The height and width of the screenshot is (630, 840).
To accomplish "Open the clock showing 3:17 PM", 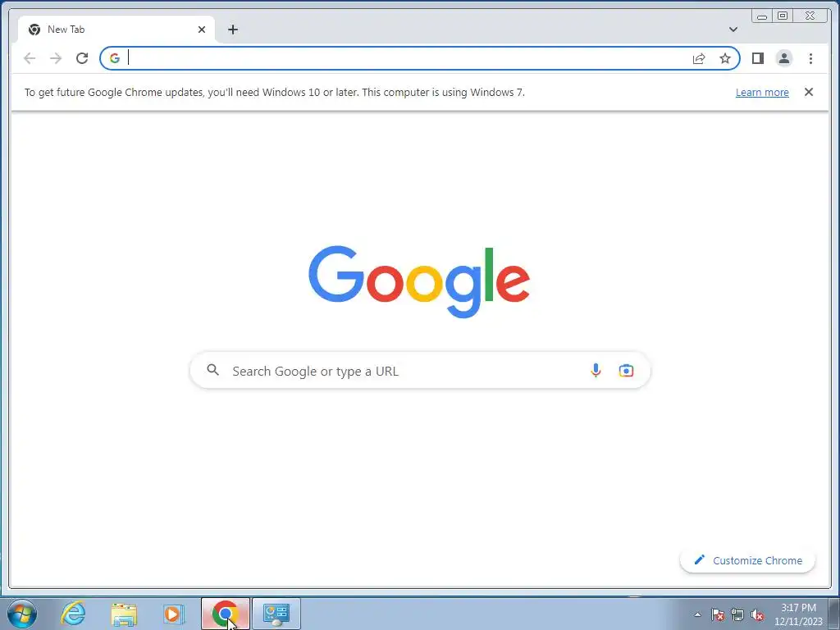I will (x=798, y=614).
